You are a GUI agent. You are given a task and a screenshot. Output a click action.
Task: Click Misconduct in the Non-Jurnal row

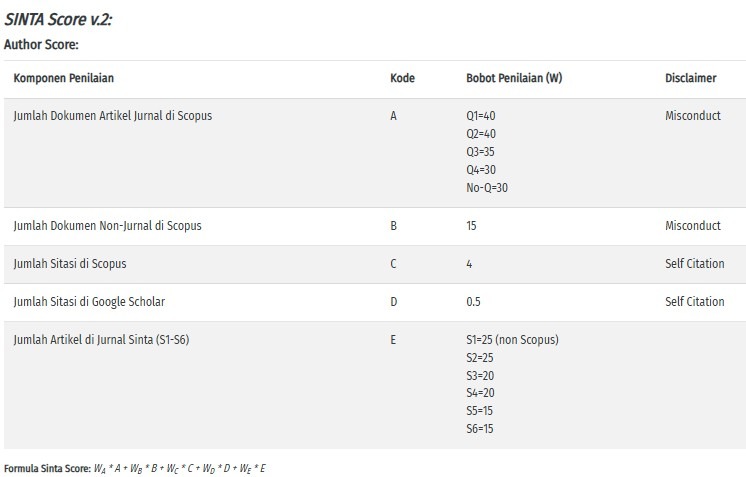pos(693,226)
